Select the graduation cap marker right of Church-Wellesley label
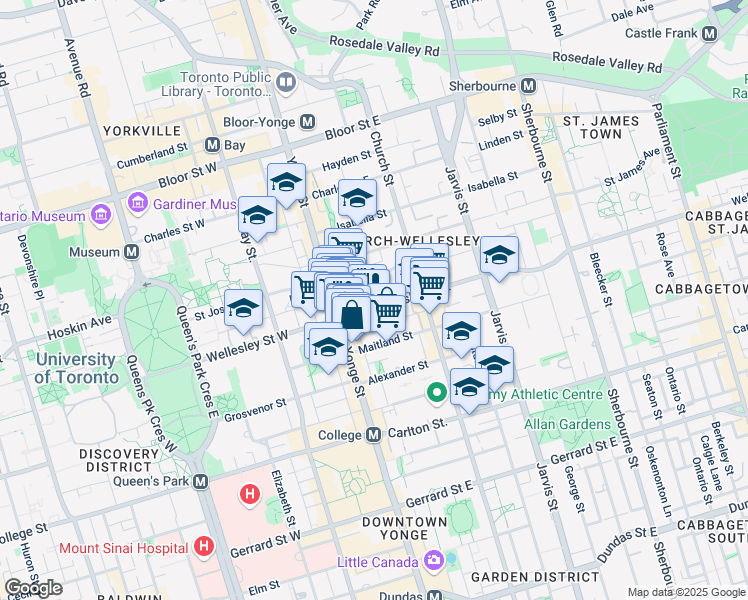 coord(499,258)
